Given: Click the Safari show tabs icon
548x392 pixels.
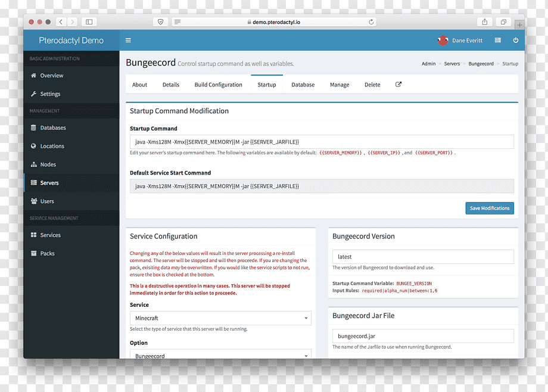Looking at the screenshot, I should click(x=503, y=21).
